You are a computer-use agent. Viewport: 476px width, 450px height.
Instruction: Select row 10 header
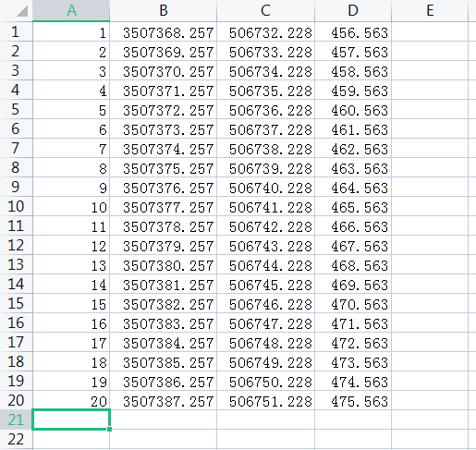[16, 206]
